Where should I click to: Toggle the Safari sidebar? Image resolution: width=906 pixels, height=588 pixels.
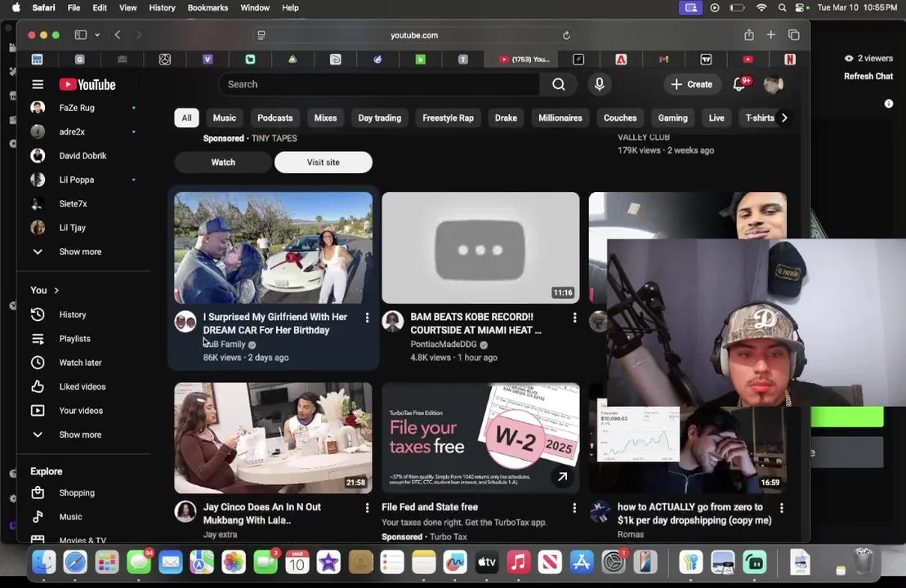(x=81, y=34)
